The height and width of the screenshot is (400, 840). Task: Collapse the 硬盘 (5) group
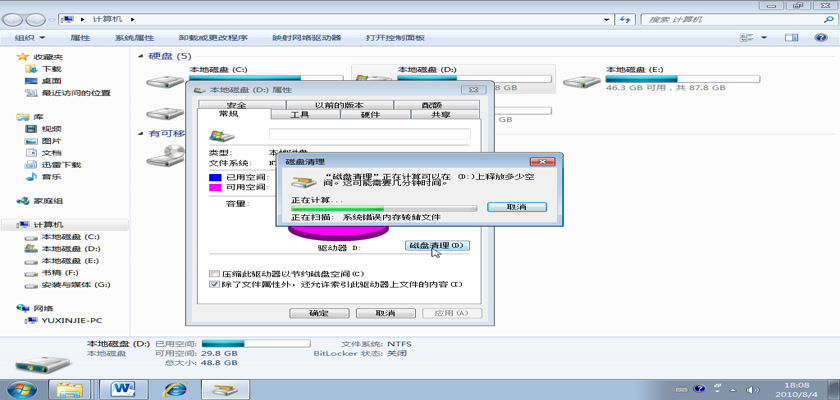coord(141,56)
